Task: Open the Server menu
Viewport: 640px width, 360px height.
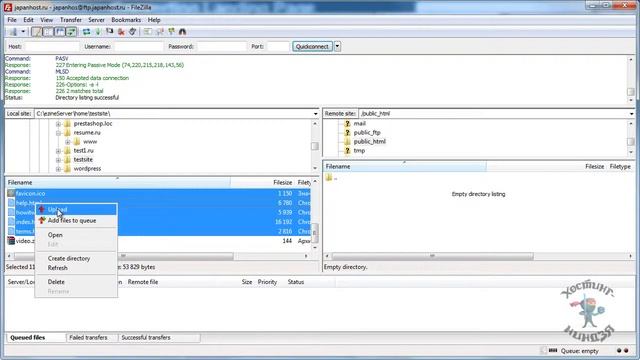Action: (x=96, y=20)
